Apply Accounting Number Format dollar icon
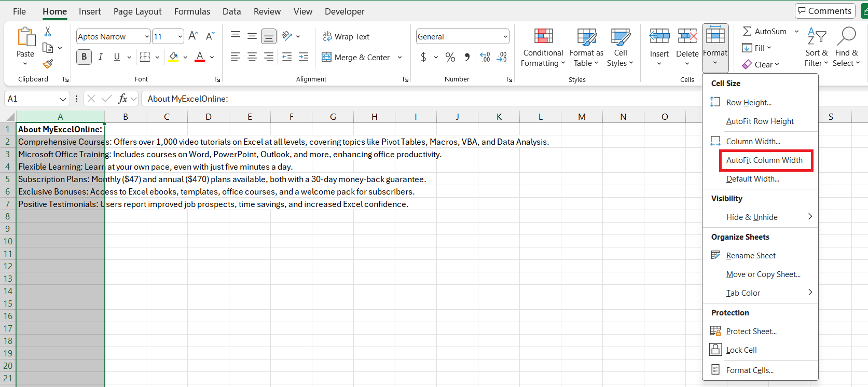The image size is (868, 387). point(423,57)
